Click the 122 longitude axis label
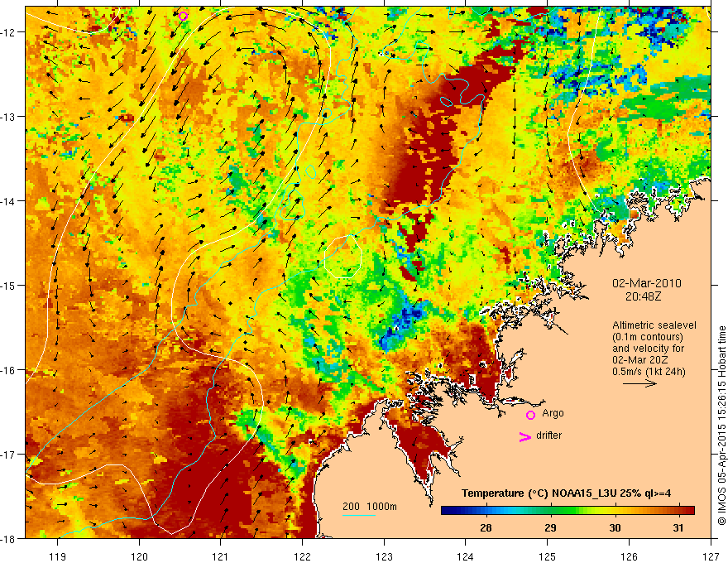The width and height of the screenshot is (728, 563). point(302,556)
